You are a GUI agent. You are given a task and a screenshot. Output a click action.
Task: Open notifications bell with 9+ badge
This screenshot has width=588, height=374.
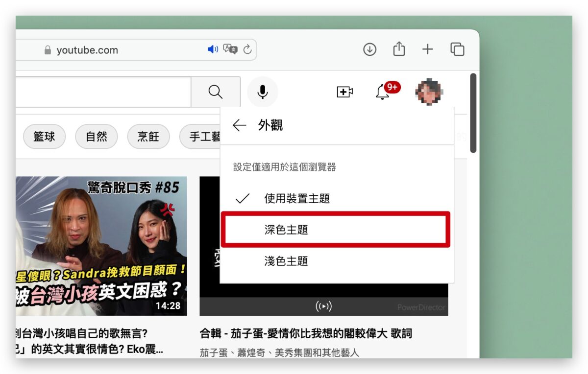pyautogui.click(x=383, y=92)
